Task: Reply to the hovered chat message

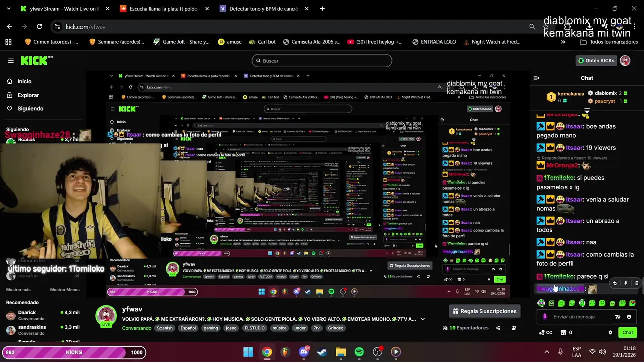Action: (x=615, y=283)
